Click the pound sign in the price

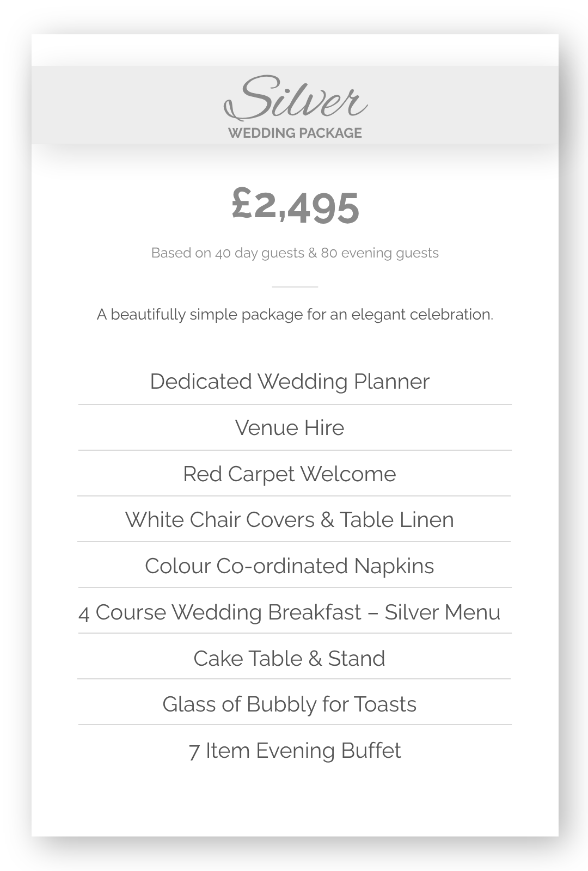pos(242,204)
